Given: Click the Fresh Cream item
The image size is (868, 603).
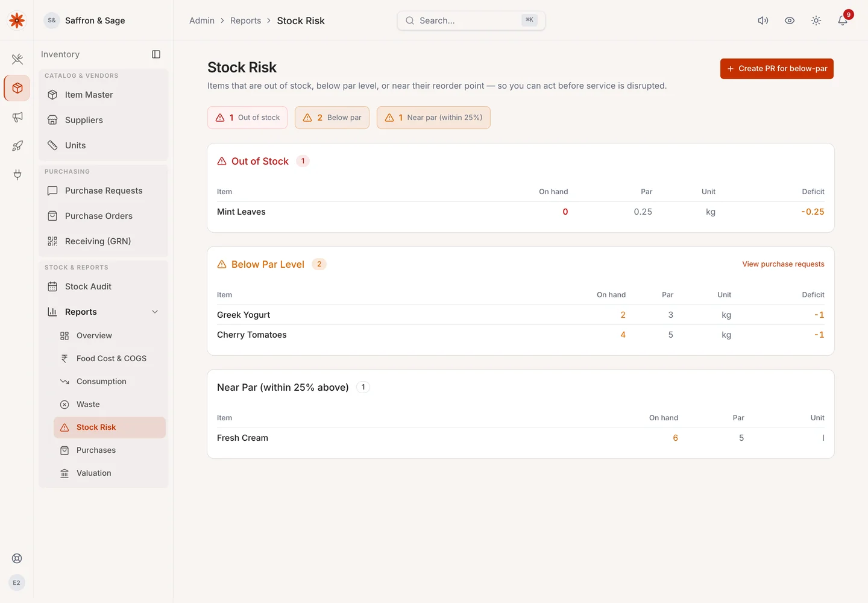Looking at the screenshot, I should click(242, 438).
